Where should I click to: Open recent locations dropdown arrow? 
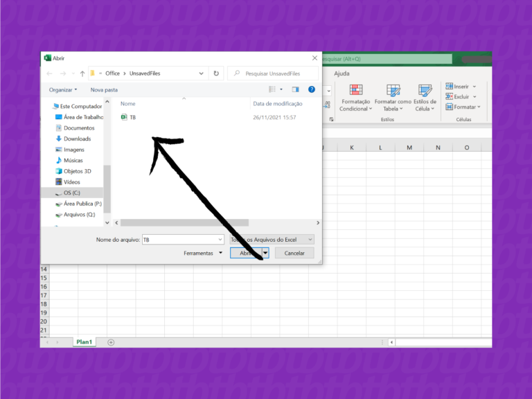tap(73, 73)
